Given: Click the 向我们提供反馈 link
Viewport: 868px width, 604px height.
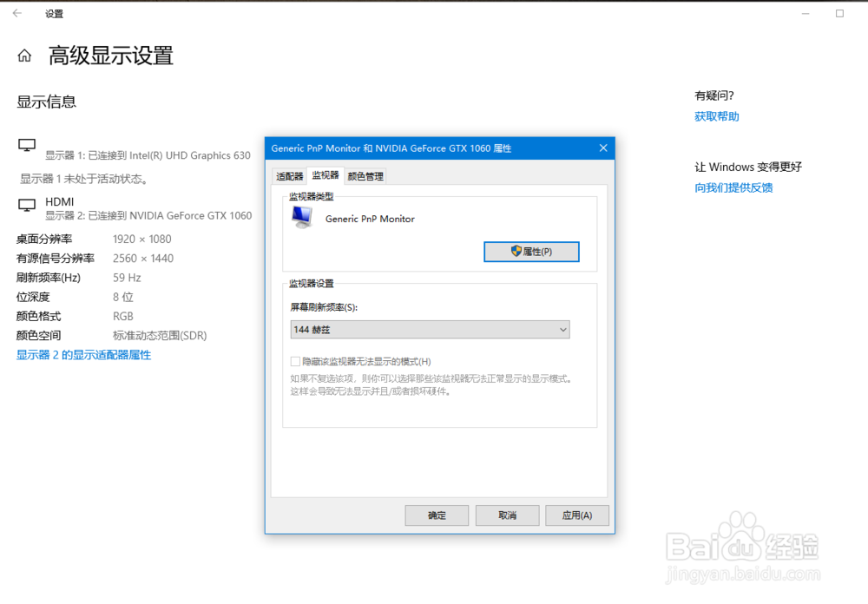Looking at the screenshot, I should pos(733,187).
